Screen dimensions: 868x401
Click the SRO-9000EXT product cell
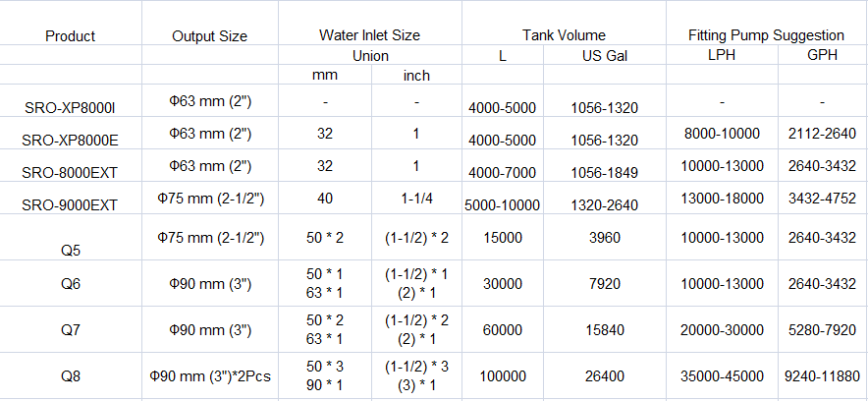70,205
